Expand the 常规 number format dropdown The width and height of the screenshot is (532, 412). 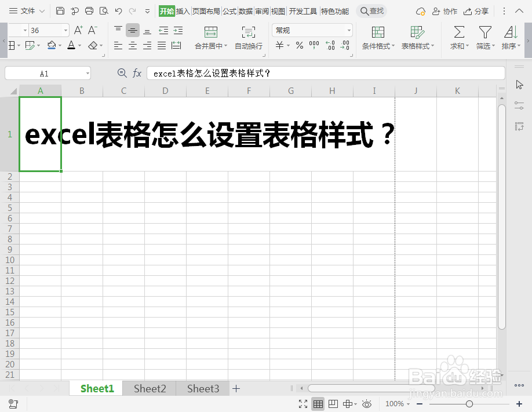point(350,30)
